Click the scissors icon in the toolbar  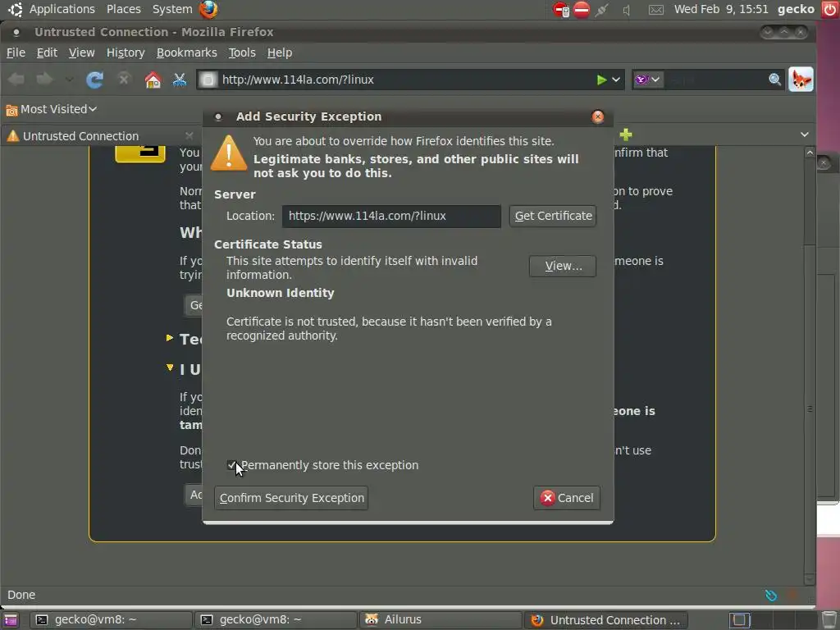tap(180, 80)
